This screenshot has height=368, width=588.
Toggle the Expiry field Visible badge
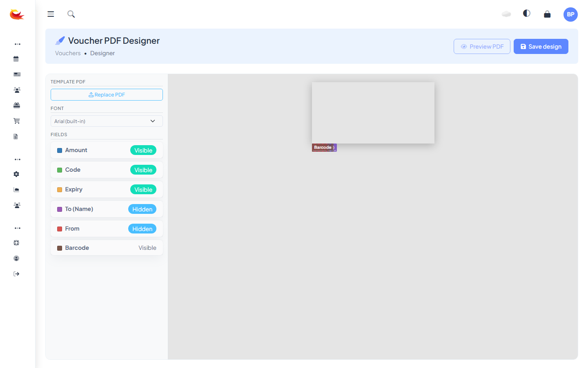(143, 190)
